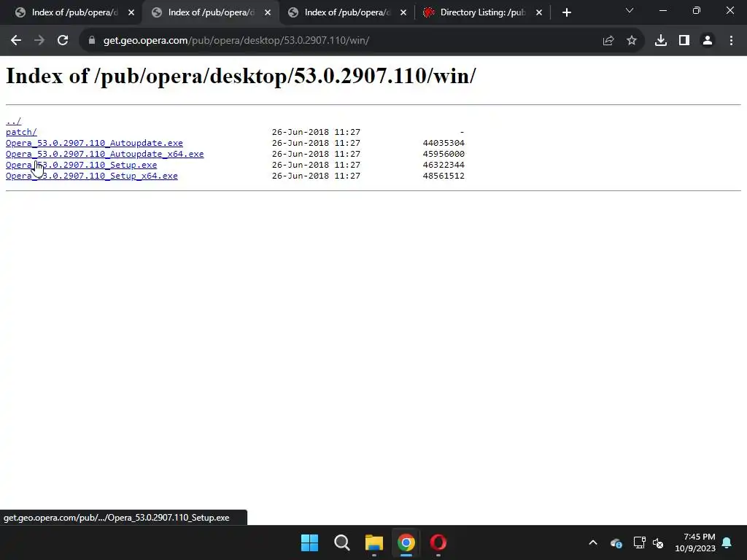
Task: Bookmark this page with the star
Action: click(631, 41)
